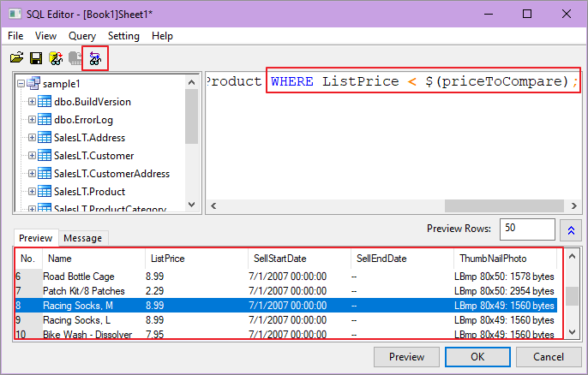Screen dimensions: 588x375
Task: Expand the SalesLT.Customer table node
Action: (x=33, y=156)
